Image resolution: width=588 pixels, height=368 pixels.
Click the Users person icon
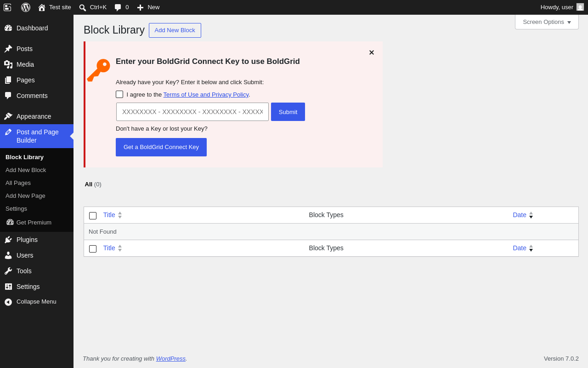click(x=8, y=255)
